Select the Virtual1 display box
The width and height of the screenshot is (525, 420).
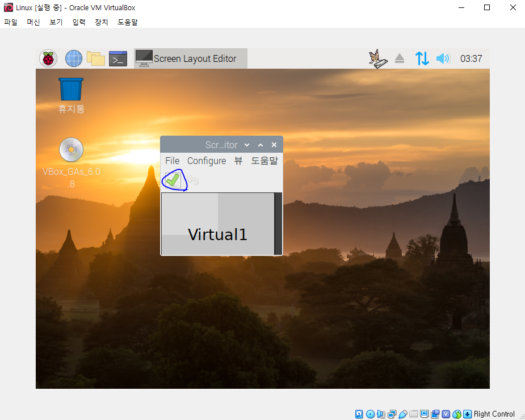pos(217,224)
